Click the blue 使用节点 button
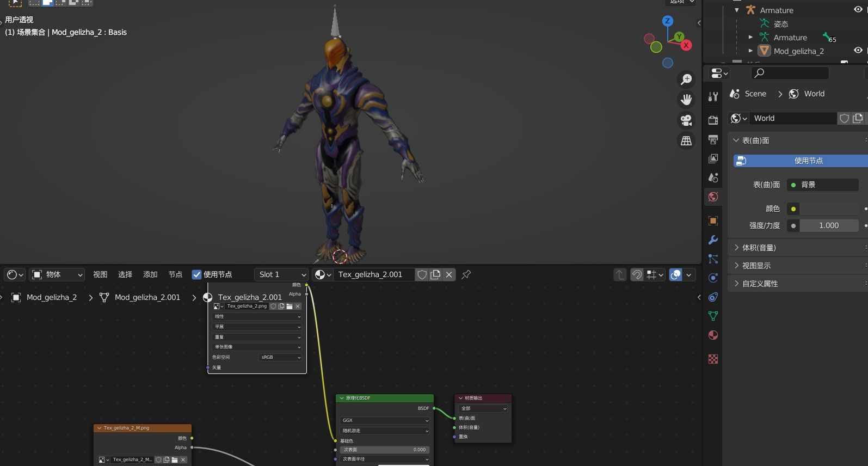The image size is (868, 466). pos(801,161)
